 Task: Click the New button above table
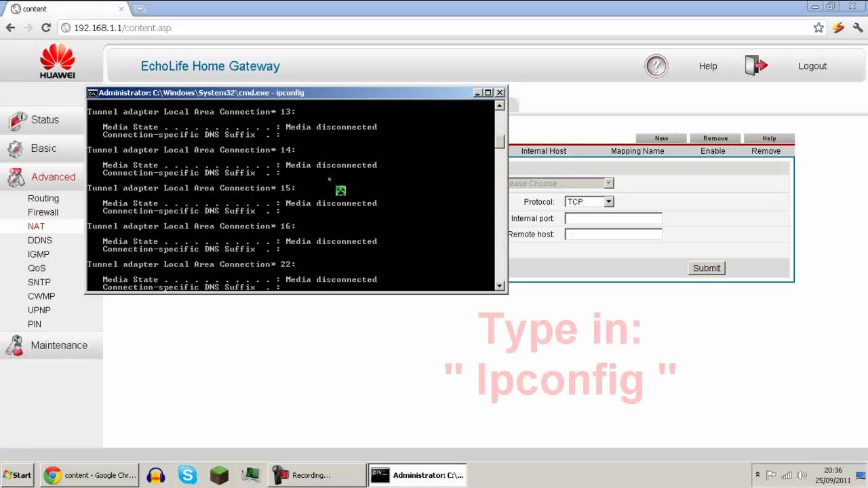click(661, 138)
